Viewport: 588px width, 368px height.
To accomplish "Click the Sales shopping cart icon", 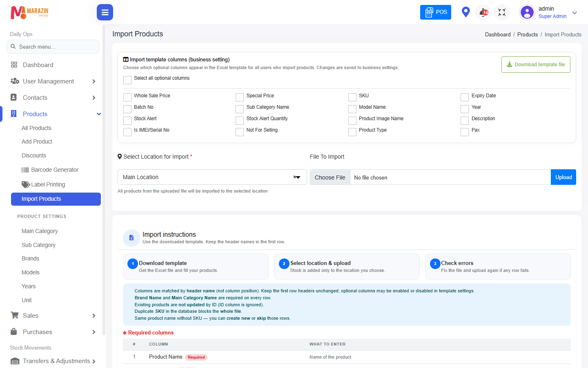I will coord(15,315).
